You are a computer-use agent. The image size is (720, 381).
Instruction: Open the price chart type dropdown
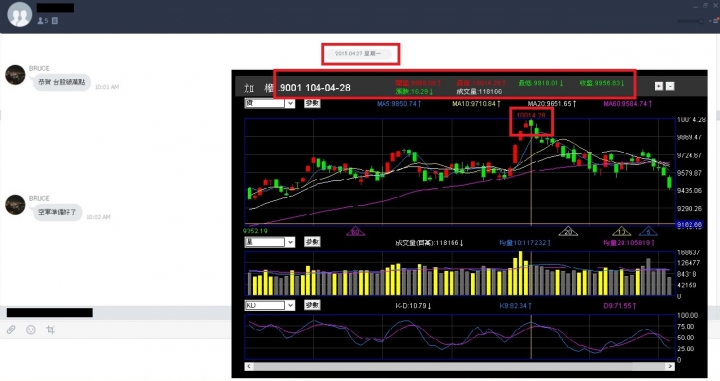pyautogui.click(x=270, y=103)
